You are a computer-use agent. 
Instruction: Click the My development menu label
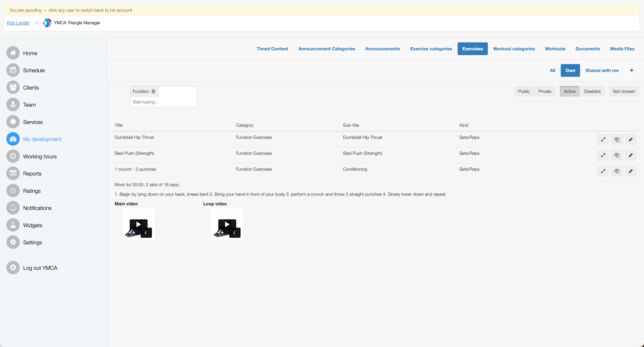[x=42, y=139]
